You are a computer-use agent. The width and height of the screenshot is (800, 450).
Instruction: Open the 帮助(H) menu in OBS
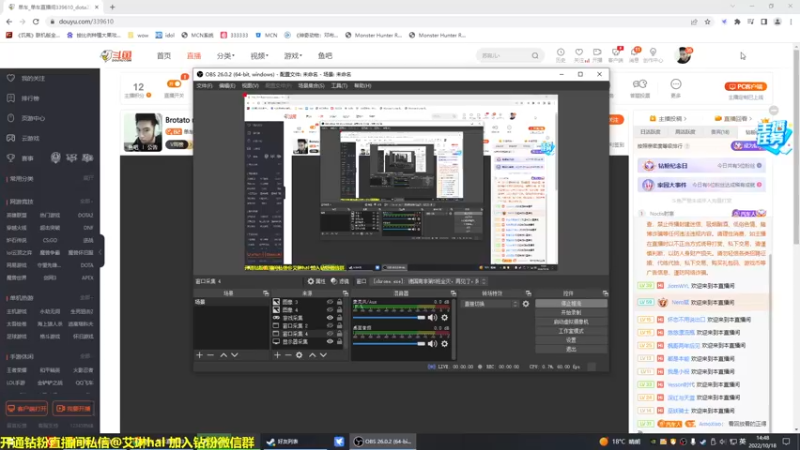click(362, 86)
